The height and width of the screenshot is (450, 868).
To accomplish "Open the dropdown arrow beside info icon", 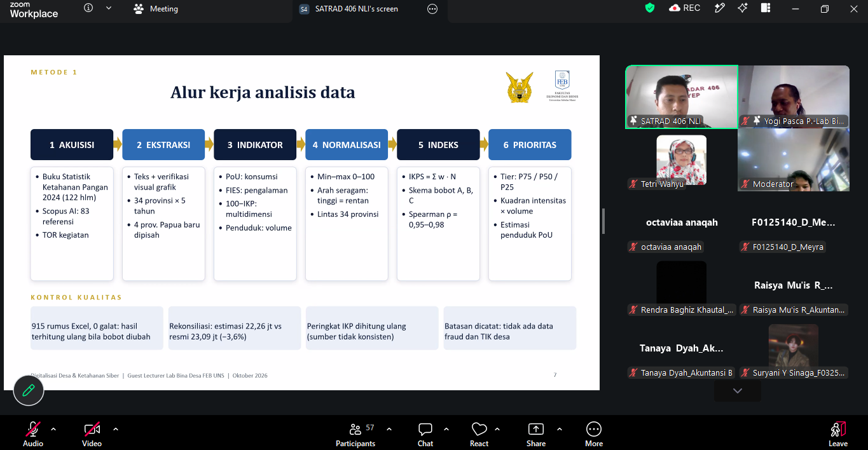I will (109, 8).
